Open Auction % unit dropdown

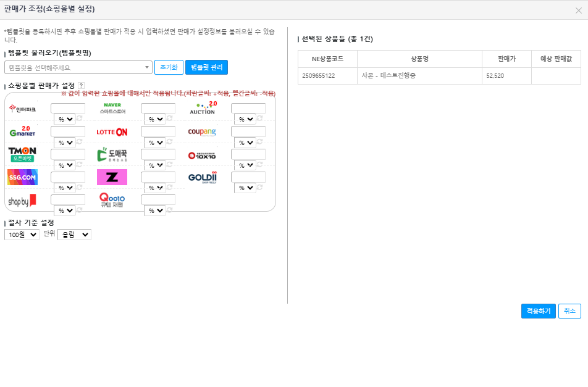(x=245, y=119)
